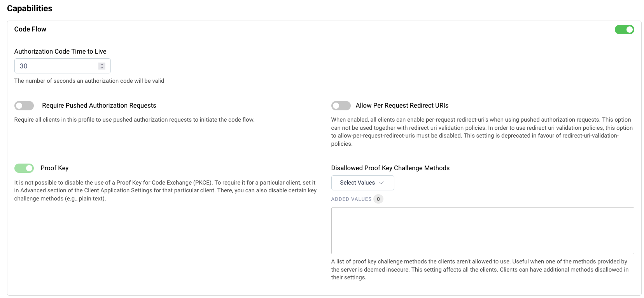Screen dimensions: 644x298
Task: Click the Allow Per Request Redirect URIs label
Action: pyautogui.click(x=402, y=106)
